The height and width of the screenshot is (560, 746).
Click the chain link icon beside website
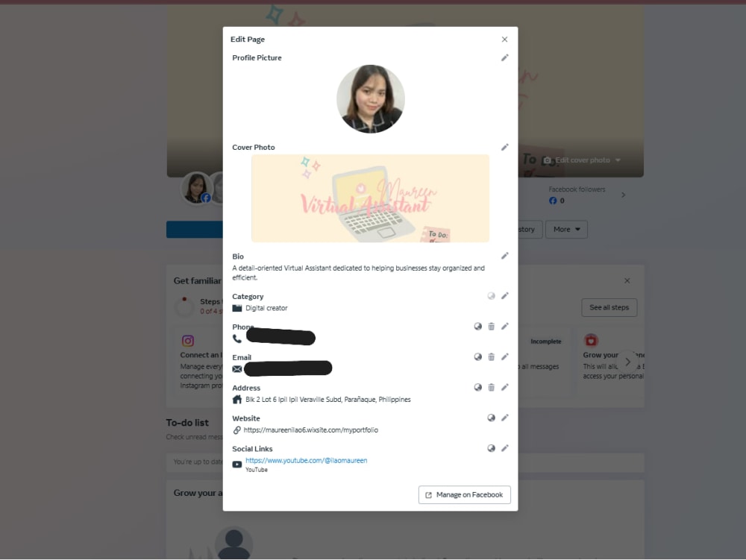(237, 430)
